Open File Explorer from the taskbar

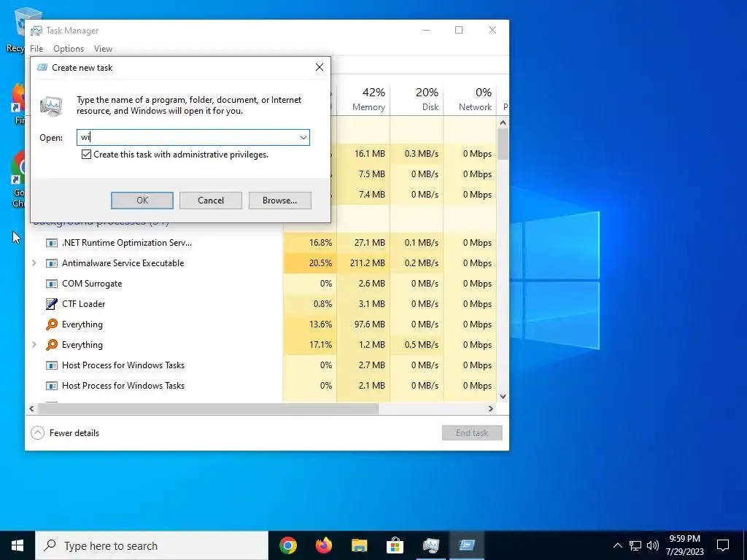(359, 545)
